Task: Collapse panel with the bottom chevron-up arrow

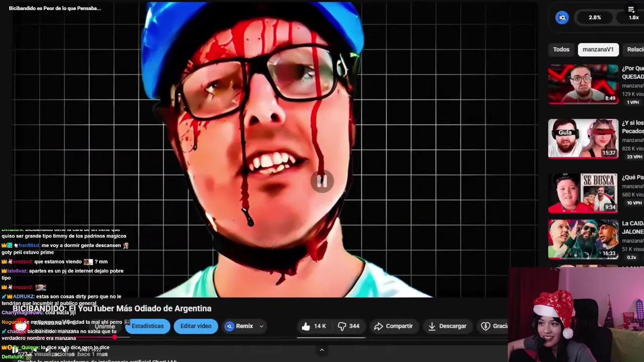Action: [322, 350]
